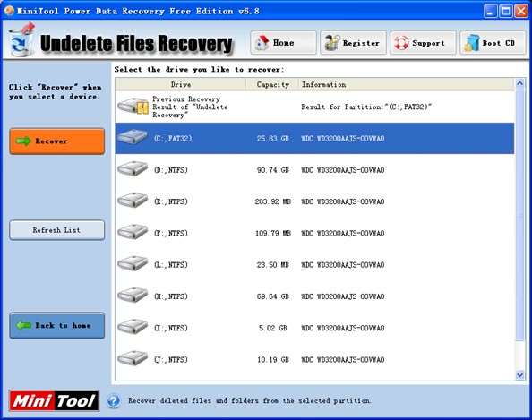Click the blue question mark help icon
Screen dimensions: 532x420
tap(114, 401)
